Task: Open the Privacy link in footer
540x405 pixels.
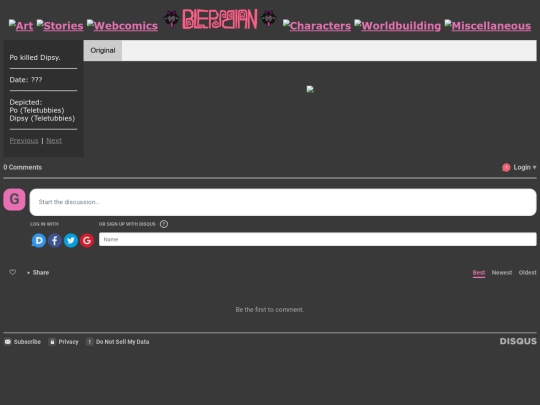Action: tap(63, 342)
